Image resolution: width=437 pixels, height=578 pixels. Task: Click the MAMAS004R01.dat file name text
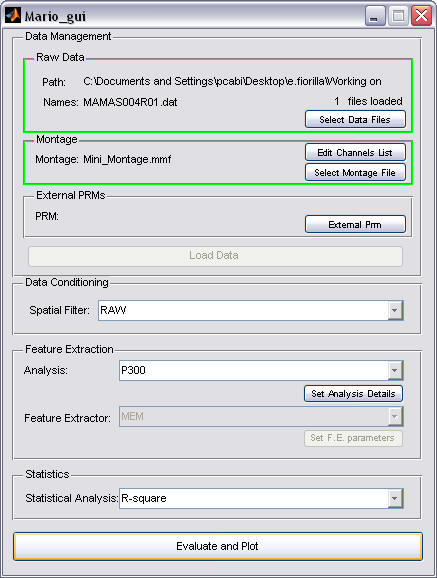pyautogui.click(x=130, y=102)
